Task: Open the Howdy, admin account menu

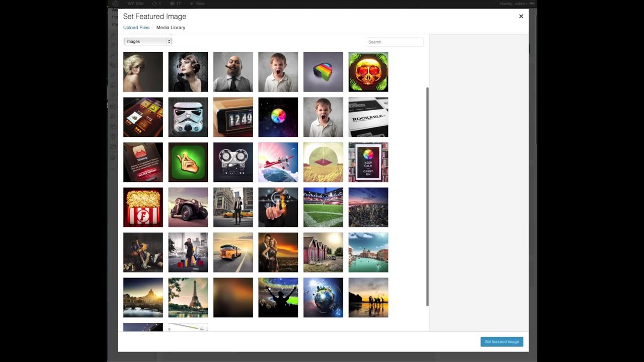Action: click(517, 4)
